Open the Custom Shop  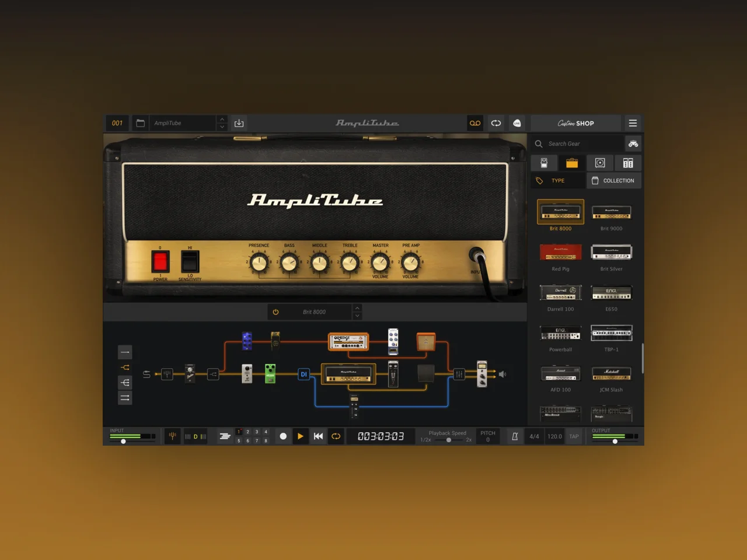click(x=576, y=123)
